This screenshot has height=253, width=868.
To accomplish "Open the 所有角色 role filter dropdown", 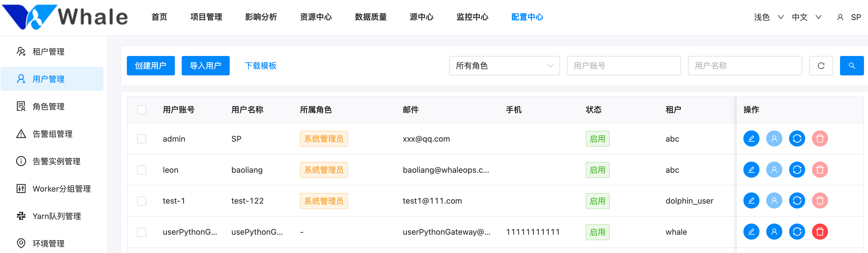I will [504, 66].
